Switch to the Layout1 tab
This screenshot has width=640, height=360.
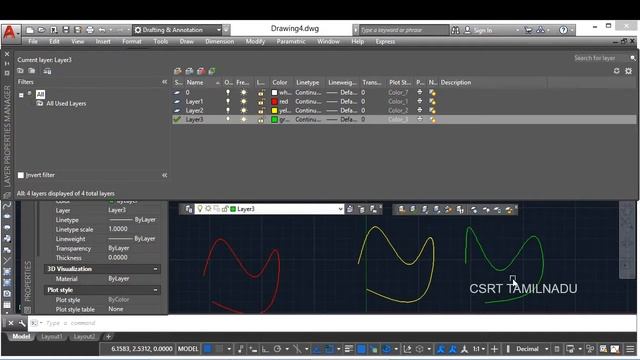pyautogui.click(x=52, y=337)
